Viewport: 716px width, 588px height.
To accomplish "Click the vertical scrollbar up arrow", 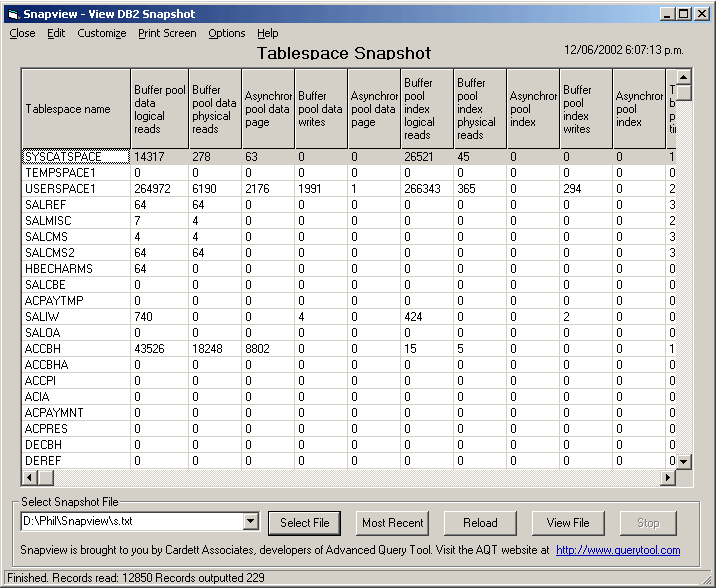I will point(684,77).
